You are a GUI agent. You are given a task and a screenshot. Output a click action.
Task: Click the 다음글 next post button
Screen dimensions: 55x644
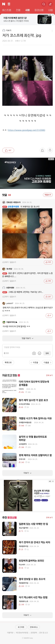click(47, 362)
